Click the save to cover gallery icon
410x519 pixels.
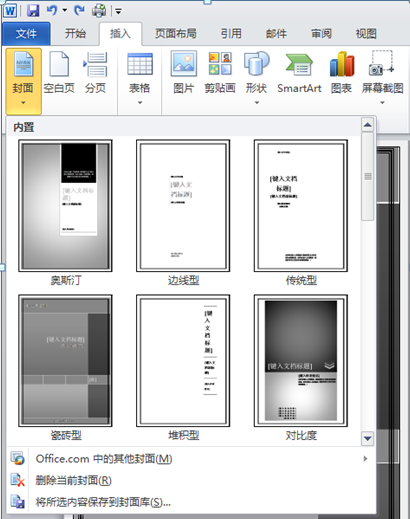point(17,501)
